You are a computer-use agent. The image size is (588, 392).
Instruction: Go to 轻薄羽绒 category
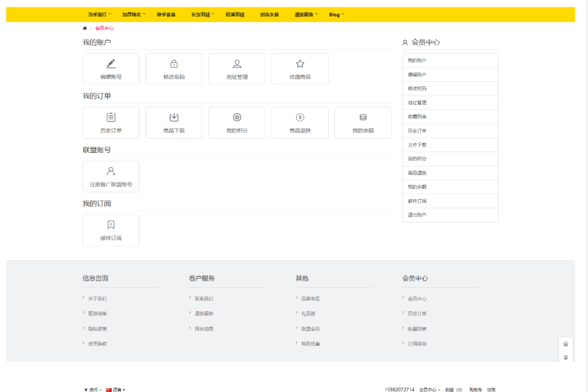234,15
